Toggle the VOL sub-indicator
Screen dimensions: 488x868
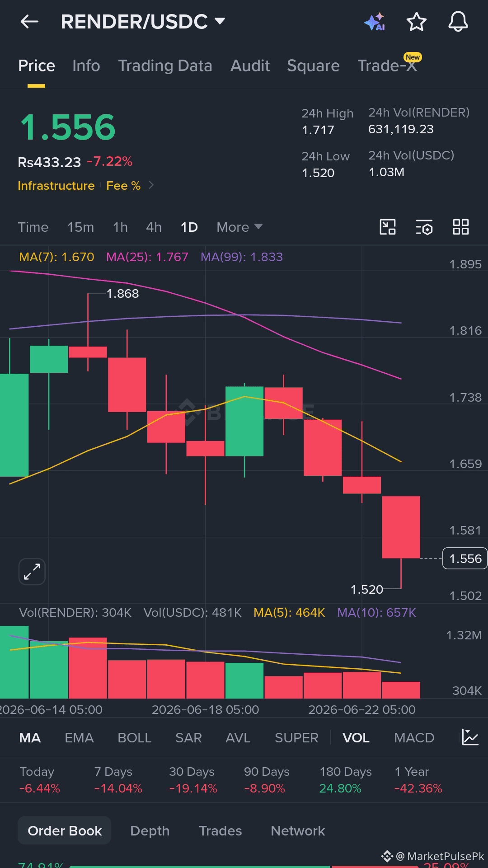click(x=356, y=738)
